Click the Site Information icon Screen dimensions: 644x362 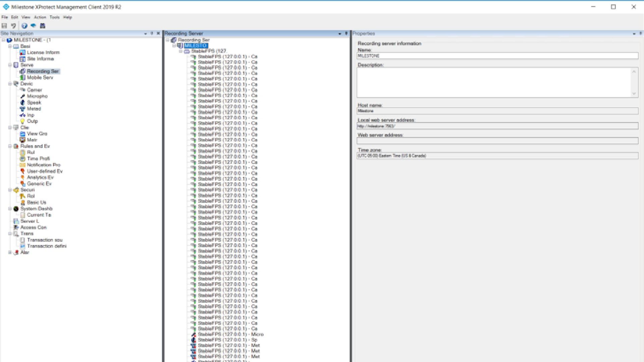[x=22, y=59]
